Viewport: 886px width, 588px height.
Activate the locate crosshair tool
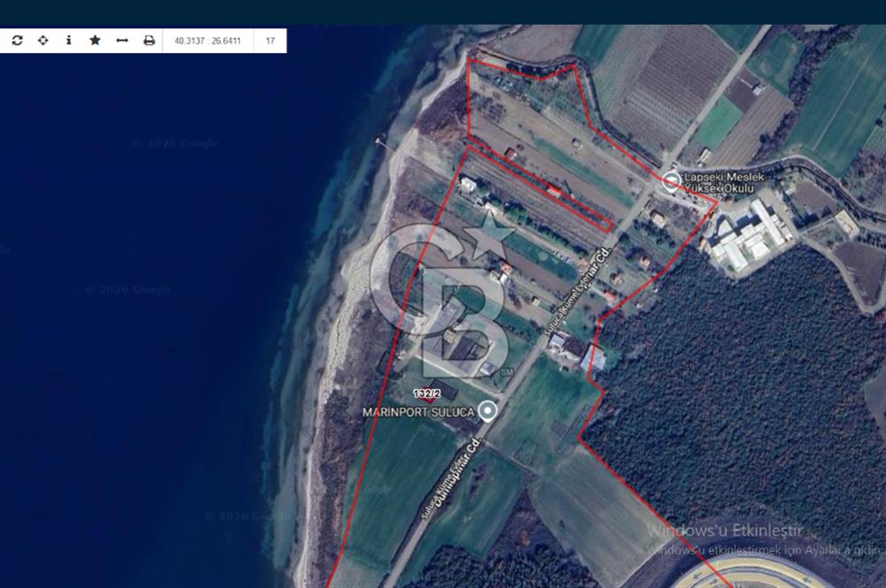click(43, 41)
